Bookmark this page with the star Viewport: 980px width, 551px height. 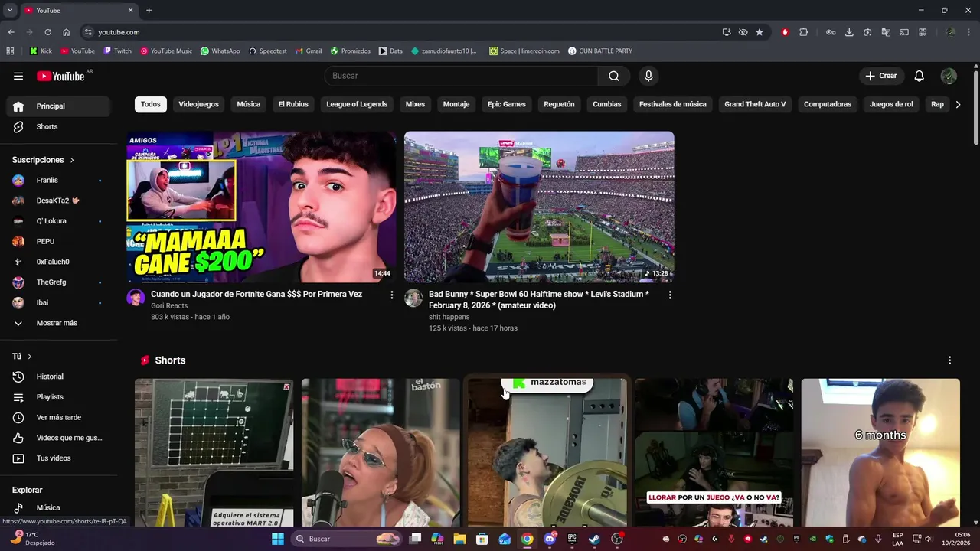click(x=759, y=32)
